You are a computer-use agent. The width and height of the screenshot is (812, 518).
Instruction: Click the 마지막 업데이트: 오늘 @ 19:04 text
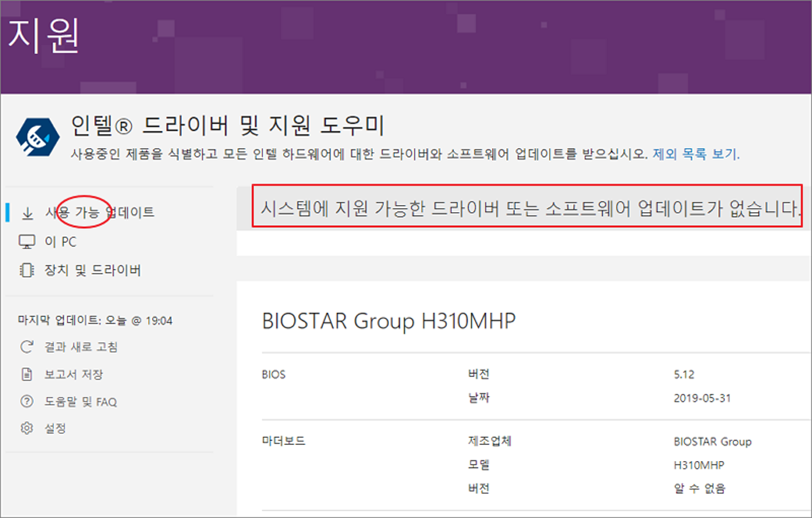[95, 320]
